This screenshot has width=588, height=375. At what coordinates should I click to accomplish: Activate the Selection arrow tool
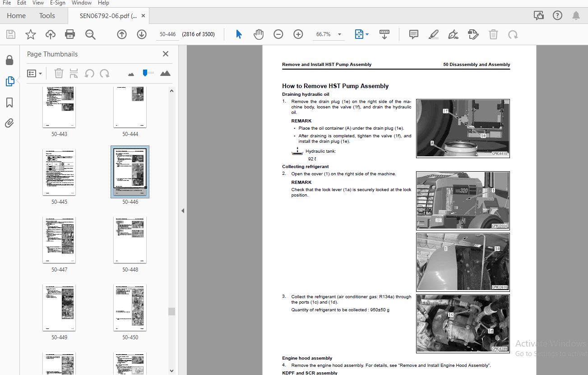click(x=239, y=34)
